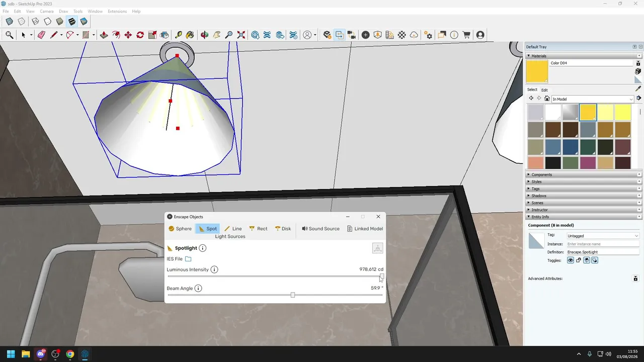Viewport: 644px width, 362px height.
Task: Collapse the Entity Info panel
Action: 584,217
